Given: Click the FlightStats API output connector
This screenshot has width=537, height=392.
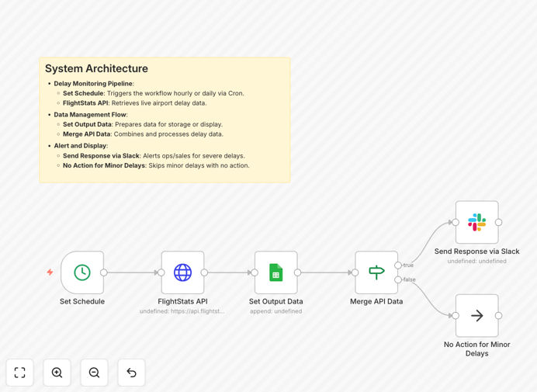Looking at the screenshot, I should tap(204, 272).
